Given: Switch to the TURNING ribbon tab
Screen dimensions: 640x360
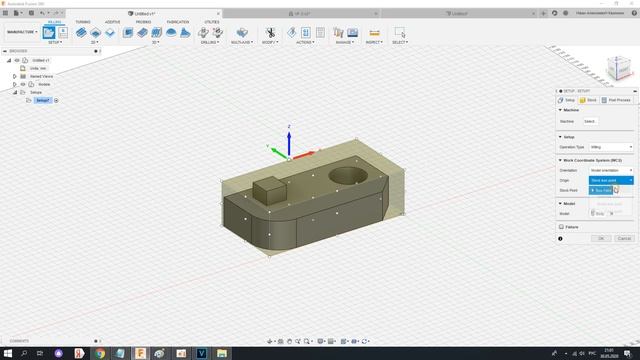Looking at the screenshot, I should [83, 22].
